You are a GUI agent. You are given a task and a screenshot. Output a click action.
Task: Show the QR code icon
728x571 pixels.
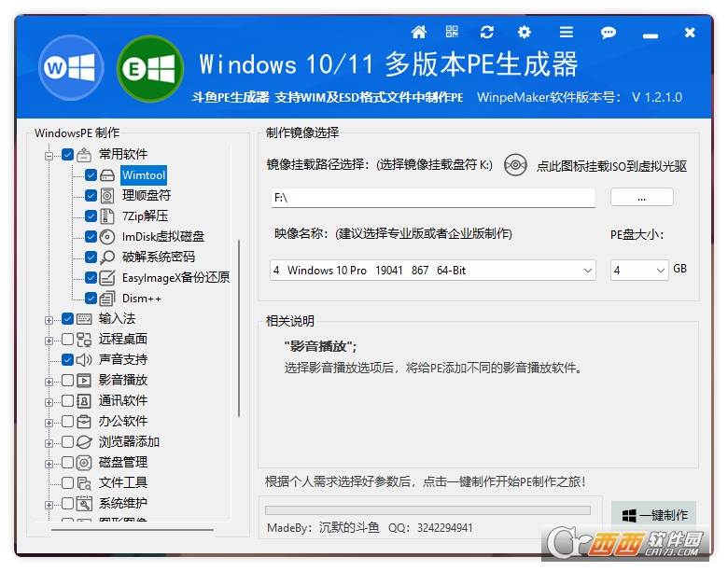tap(452, 32)
